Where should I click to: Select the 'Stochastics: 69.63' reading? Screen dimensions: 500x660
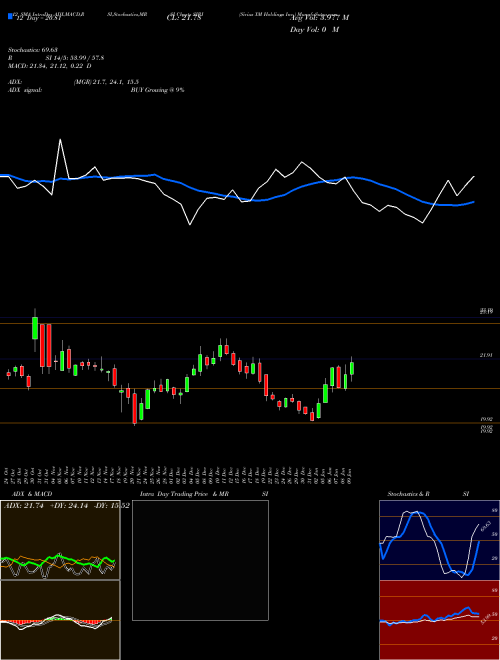[x=33, y=50]
